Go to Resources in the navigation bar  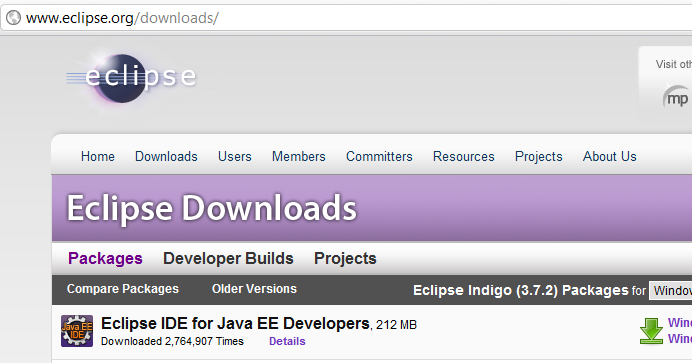click(x=464, y=157)
